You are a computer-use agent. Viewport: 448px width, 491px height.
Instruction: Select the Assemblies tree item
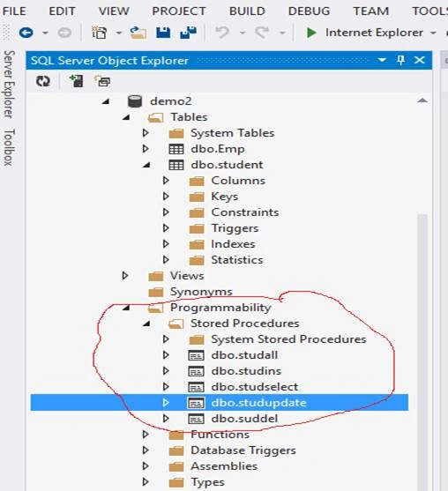224,466
